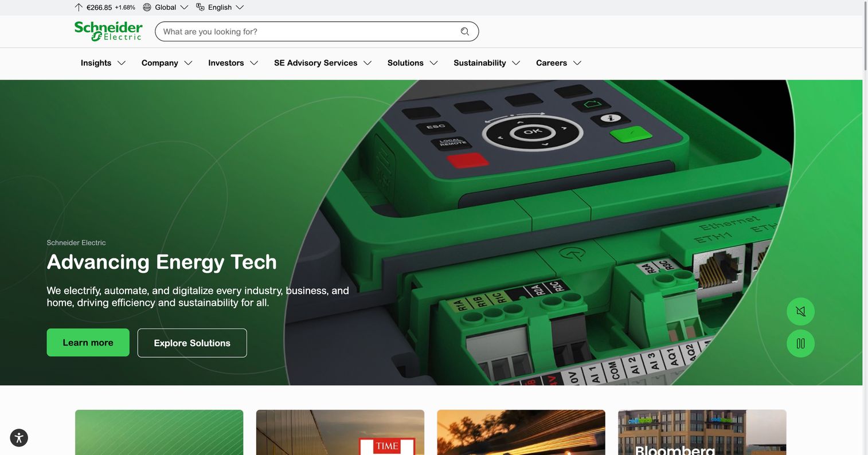Open the Bloomberg card thumbnail

pos(702,432)
